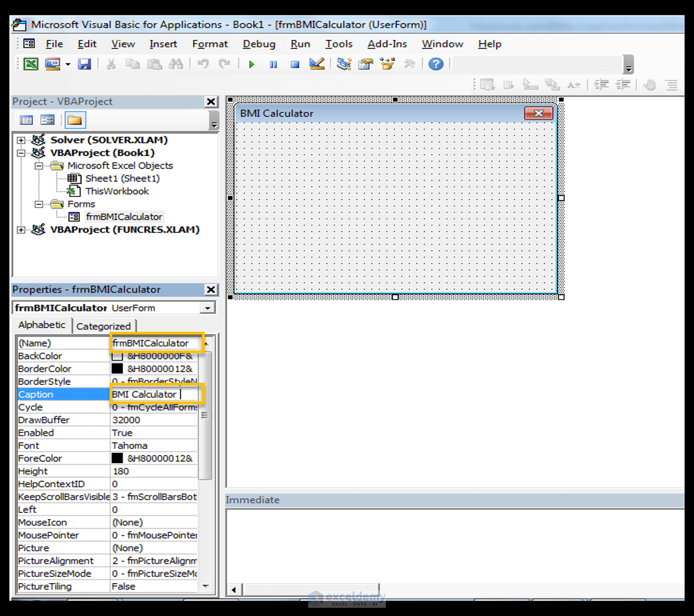Close the Properties - frmBMICalculator panel
Screen dimensions: 694x616
pyautogui.click(x=211, y=290)
